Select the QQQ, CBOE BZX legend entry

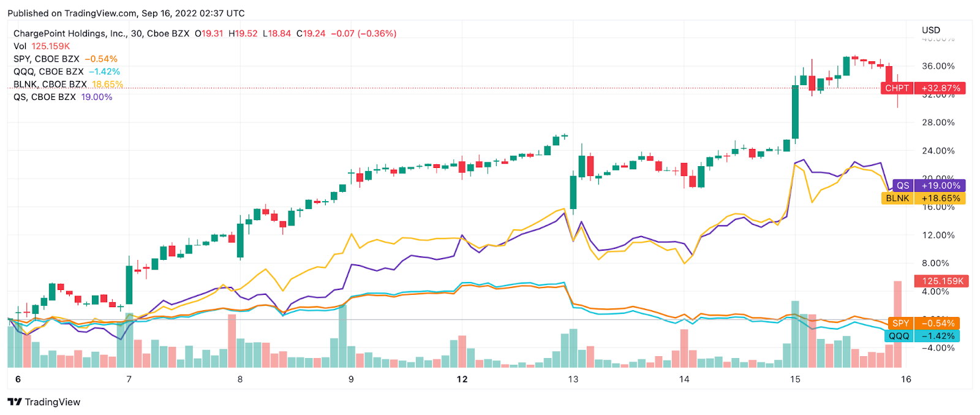click(x=67, y=72)
